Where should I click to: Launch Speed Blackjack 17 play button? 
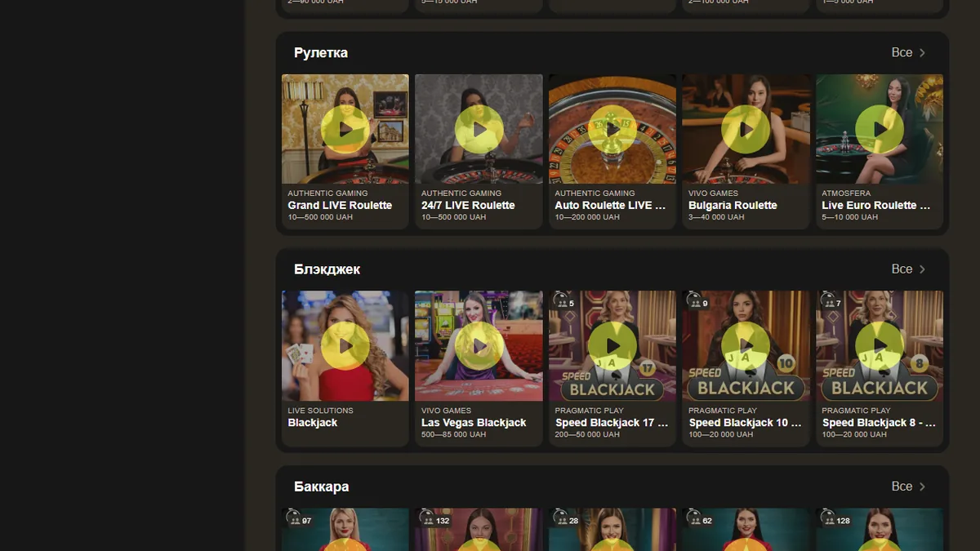(x=612, y=346)
